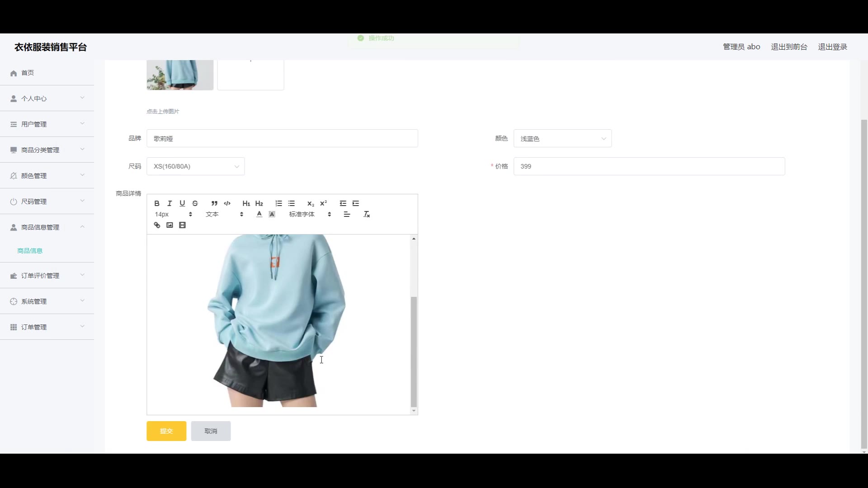868x488 pixels.
Task: Insert a code block
Action: (x=227, y=203)
